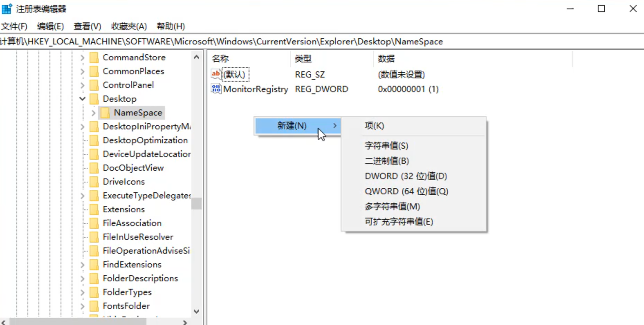This screenshot has width=644, height=325.
Task: Select 字符串值(S) in the new submenu
Action: tap(386, 146)
